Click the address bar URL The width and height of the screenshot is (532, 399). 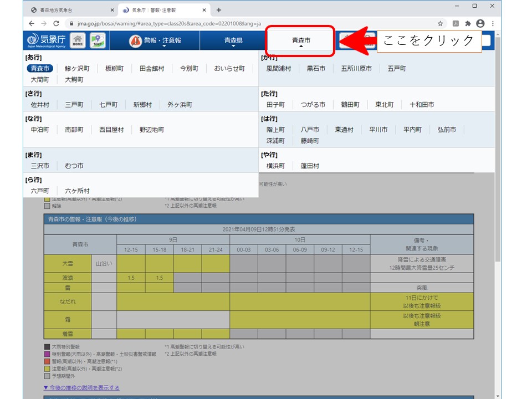pos(169,23)
